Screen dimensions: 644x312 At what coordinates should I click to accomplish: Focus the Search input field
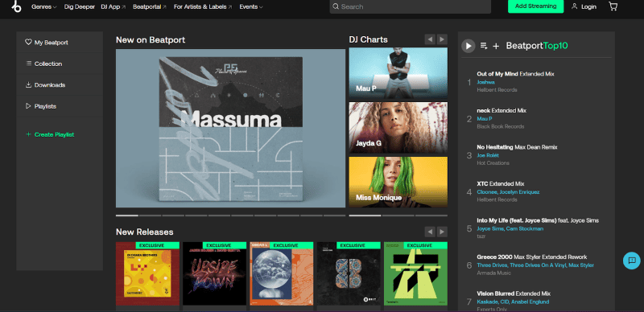(x=411, y=6)
